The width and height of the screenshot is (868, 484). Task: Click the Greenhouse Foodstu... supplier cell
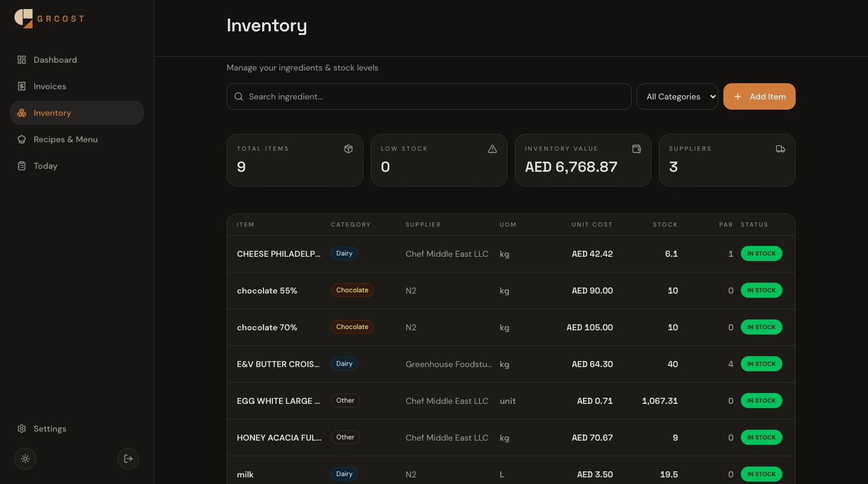448,364
